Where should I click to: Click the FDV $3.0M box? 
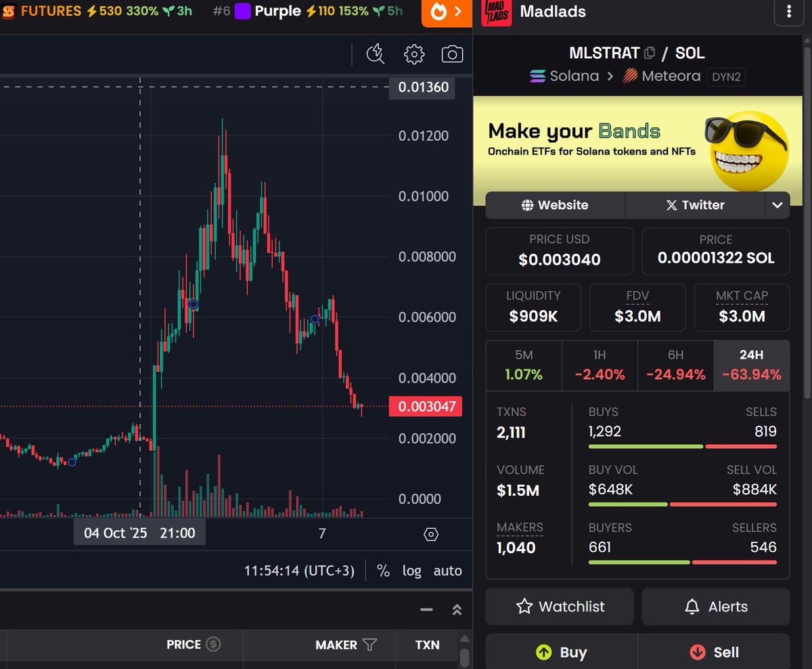(637, 307)
